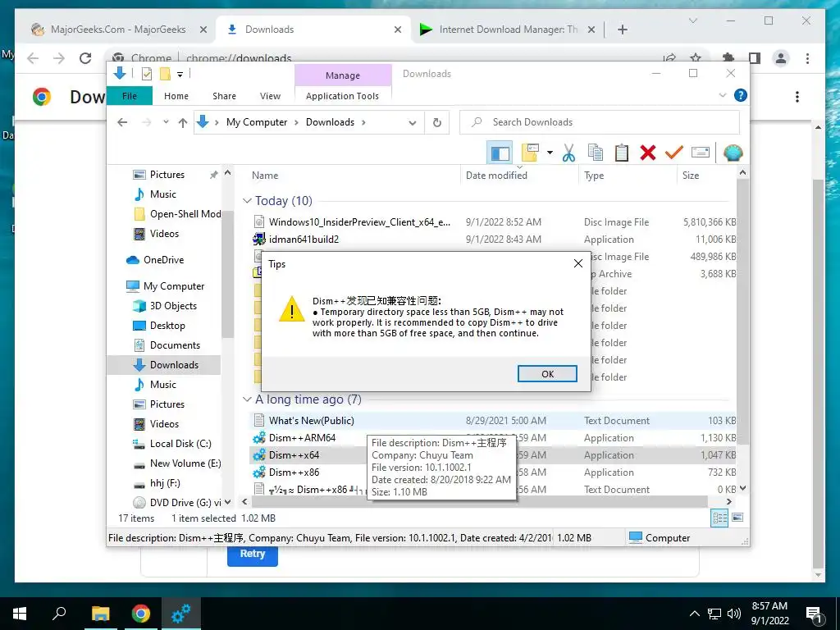Open the Home ribbon tab

(176, 96)
